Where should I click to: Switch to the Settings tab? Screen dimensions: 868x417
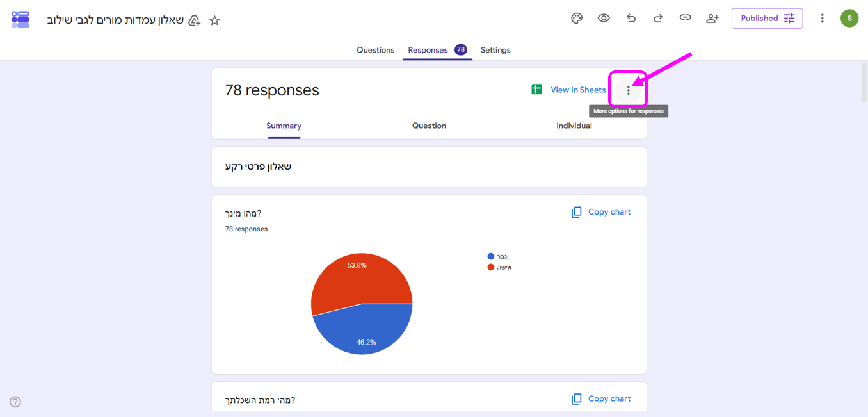tap(495, 50)
